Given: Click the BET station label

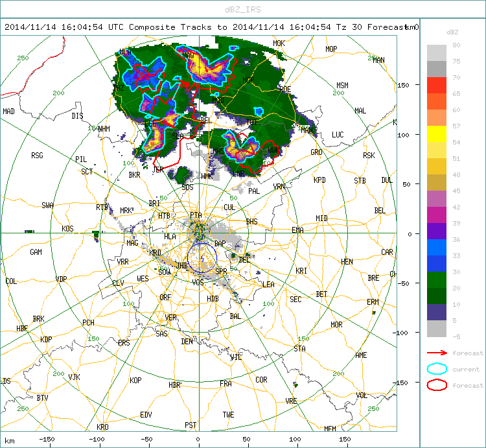Looking at the screenshot, I should pyautogui.click(x=321, y=294).
